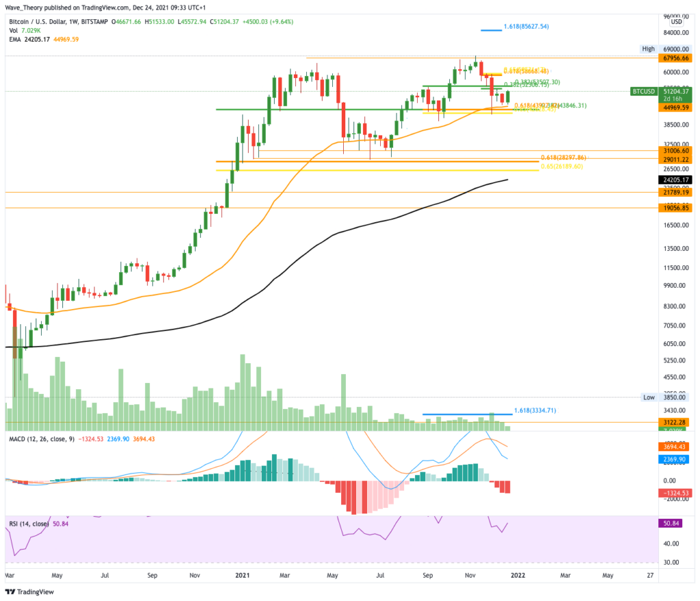700x601 pixels.
Task: Open the MACD (12, 26, close, 9) indicator legend
Action: point(42,439)
